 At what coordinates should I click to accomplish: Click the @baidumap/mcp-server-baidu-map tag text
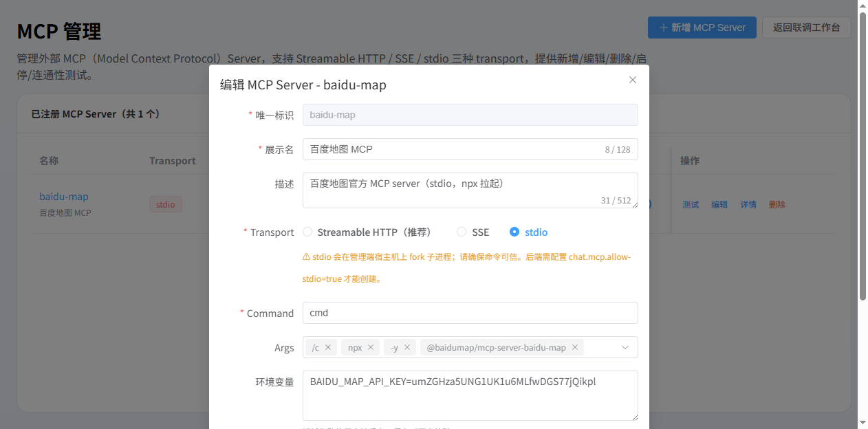coord(496,347)
